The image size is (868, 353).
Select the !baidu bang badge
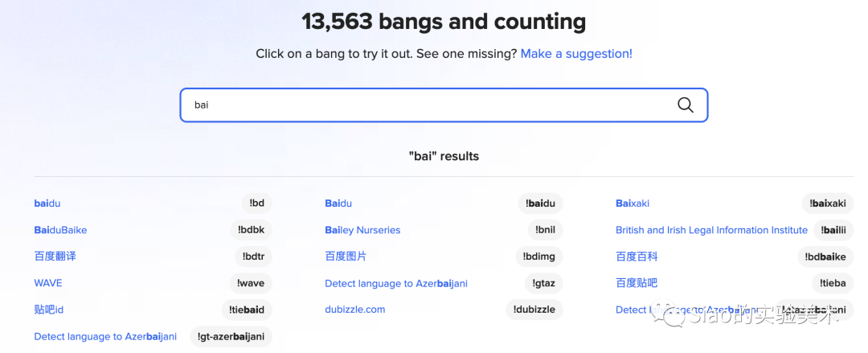(540, 203)
